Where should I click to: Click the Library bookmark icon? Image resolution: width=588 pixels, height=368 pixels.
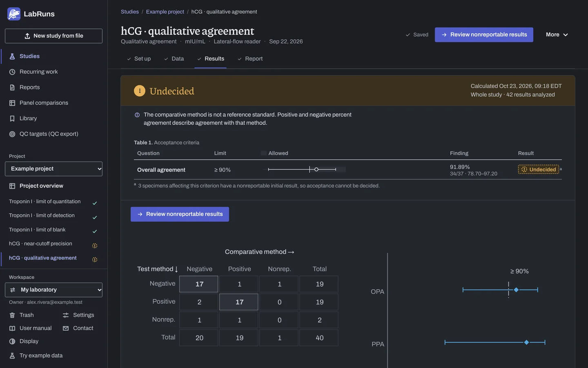[12, 119]
